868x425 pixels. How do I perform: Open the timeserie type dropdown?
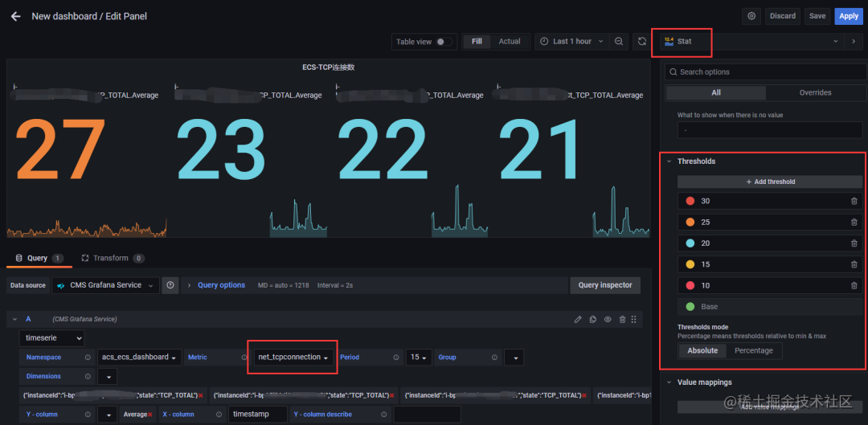click(x=52, y=338)
